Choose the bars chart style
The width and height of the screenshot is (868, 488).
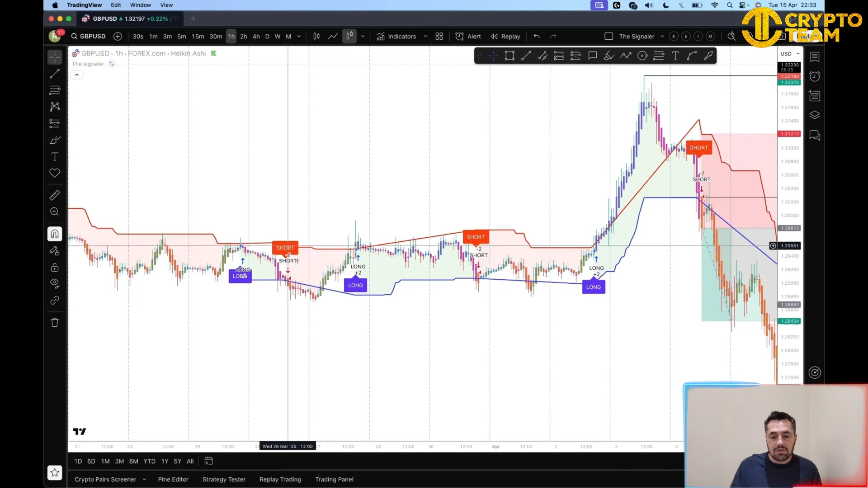point(316,36)
